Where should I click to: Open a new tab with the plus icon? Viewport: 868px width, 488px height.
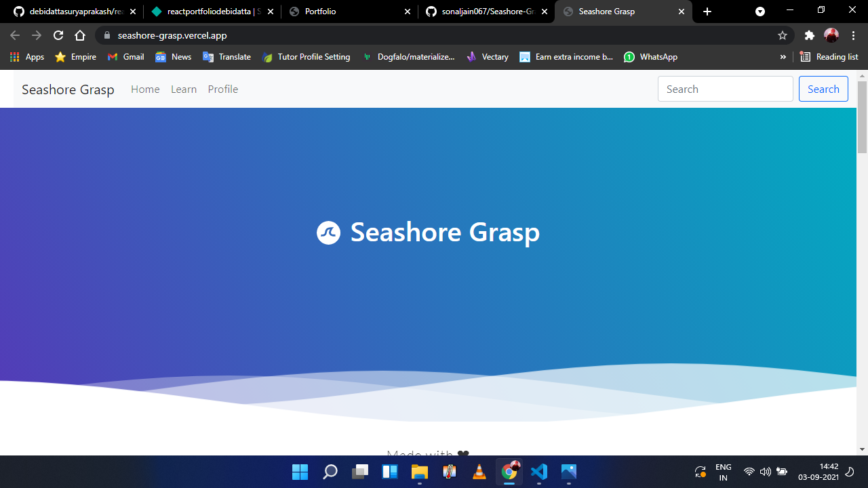pos(707,12)
